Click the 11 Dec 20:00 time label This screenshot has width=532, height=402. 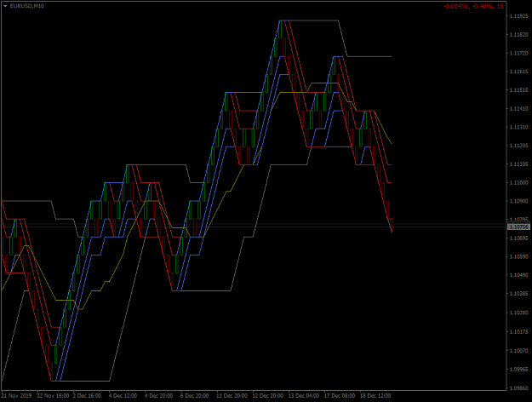coord(232,396)
